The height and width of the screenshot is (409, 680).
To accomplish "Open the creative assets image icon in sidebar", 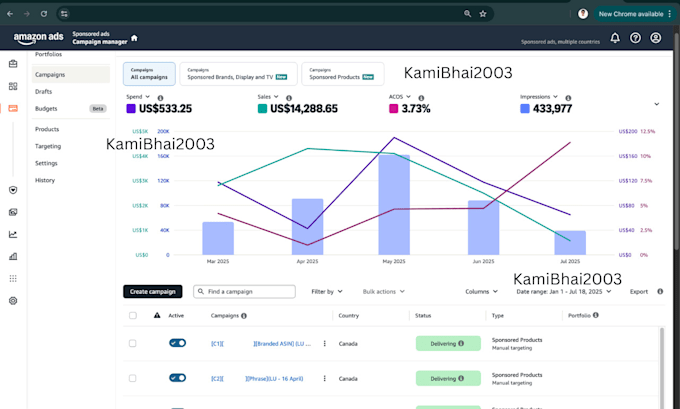I will coord(13,212).
